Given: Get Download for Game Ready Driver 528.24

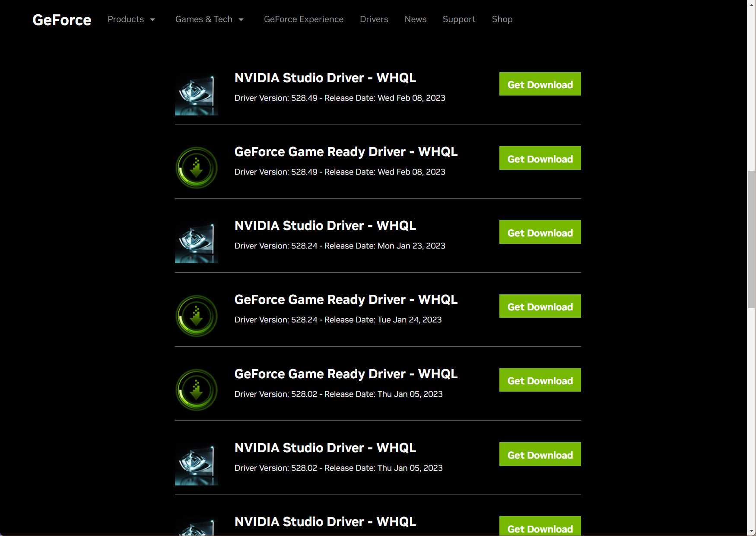Looking at the screenshot, I should point(540,306).
